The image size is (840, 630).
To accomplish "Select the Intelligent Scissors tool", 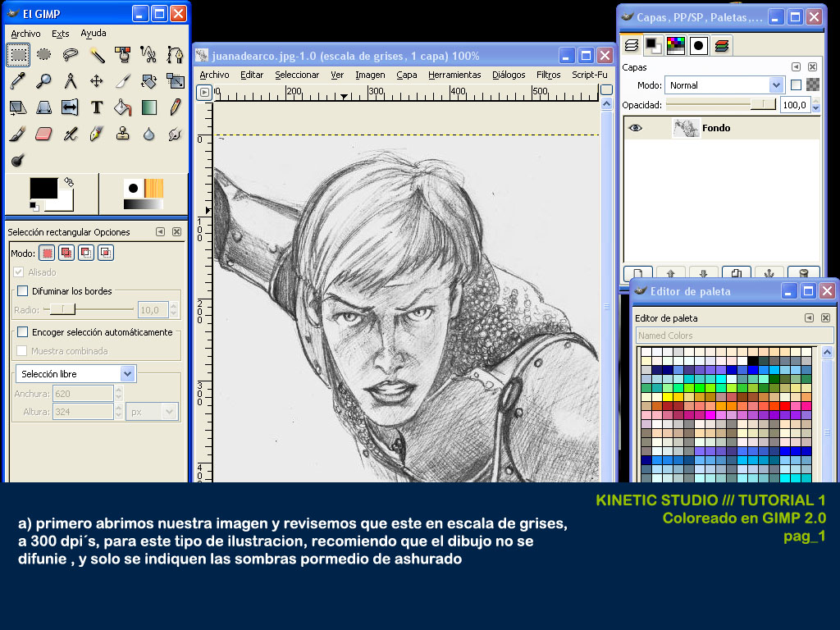I will coord(148,55).
